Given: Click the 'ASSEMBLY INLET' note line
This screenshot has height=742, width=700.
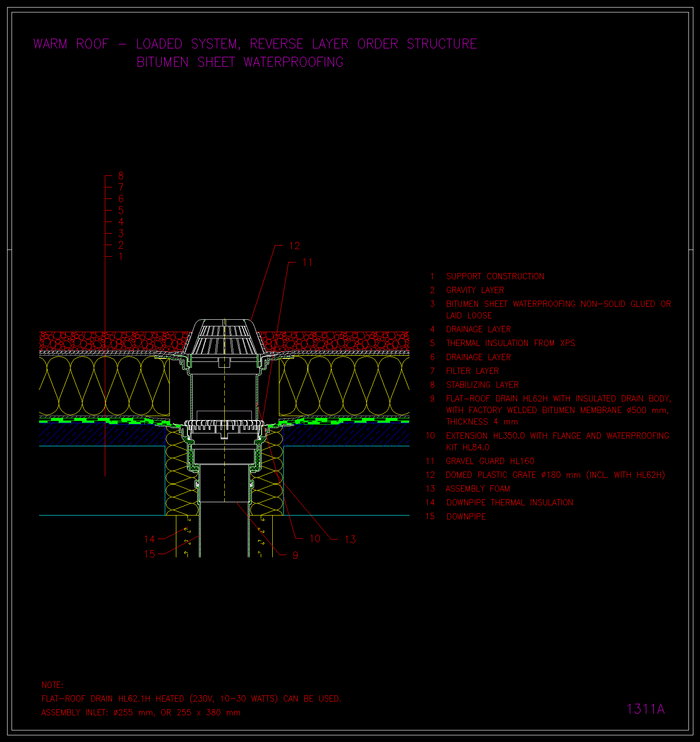Looking at the screenshot, I should pyautogui.click(x=140, y=712).
